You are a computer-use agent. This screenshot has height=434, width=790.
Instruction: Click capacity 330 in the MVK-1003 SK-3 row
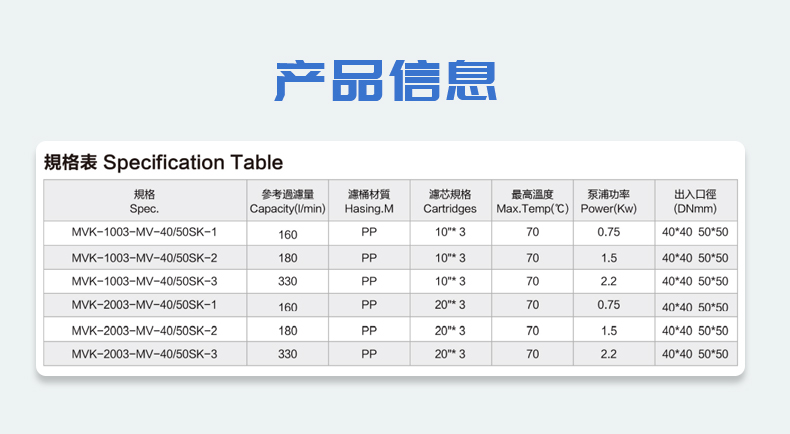[288, 282]
